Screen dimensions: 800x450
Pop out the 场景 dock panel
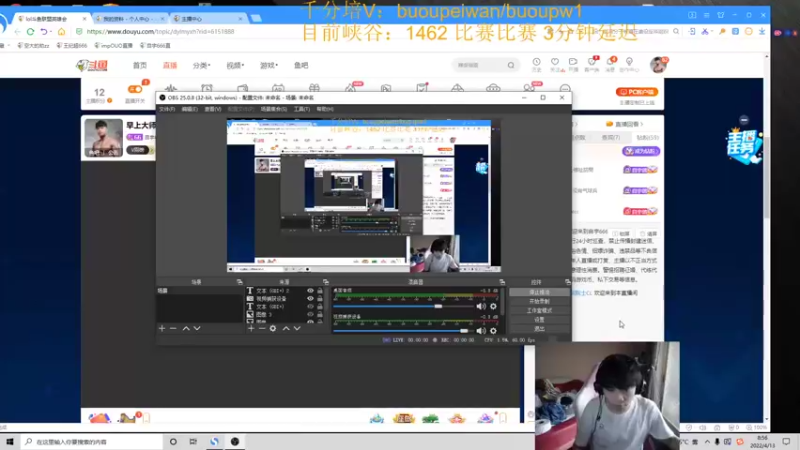[239, 282]
